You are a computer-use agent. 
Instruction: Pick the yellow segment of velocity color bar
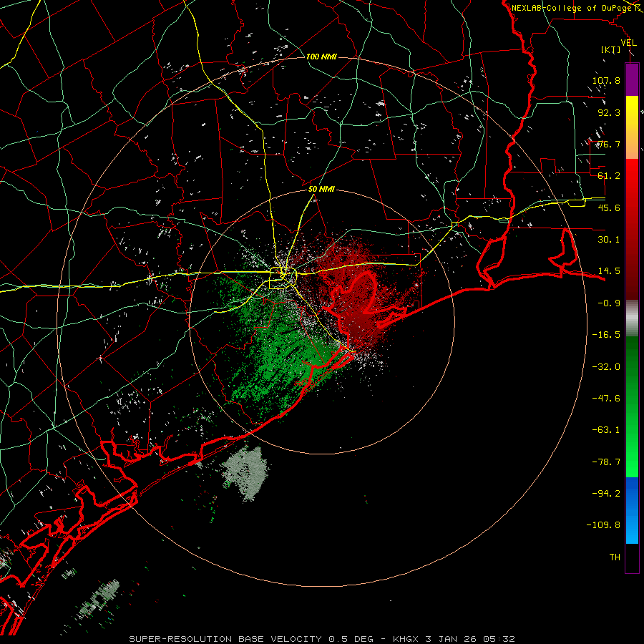tap(632, 112)
